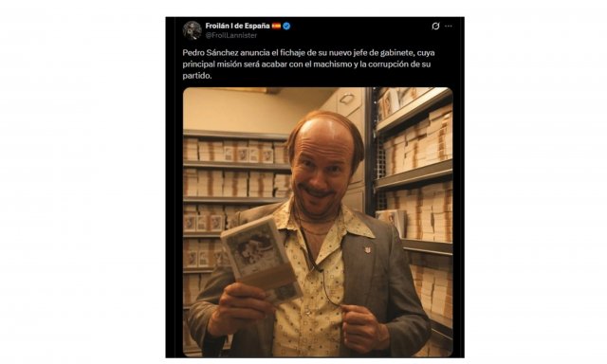Click the Spain flag emoji beside the name
The width and height of the screenshot is (607, 364).
276,26
